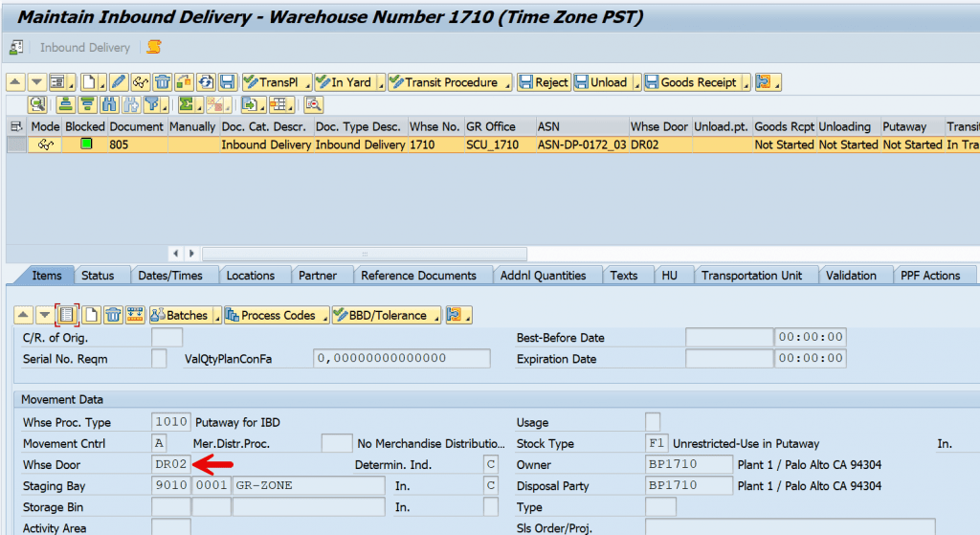This screenshot has width=980, height=535.
Task: Delete the delivery using header trash icon
Action: point(163,82)
